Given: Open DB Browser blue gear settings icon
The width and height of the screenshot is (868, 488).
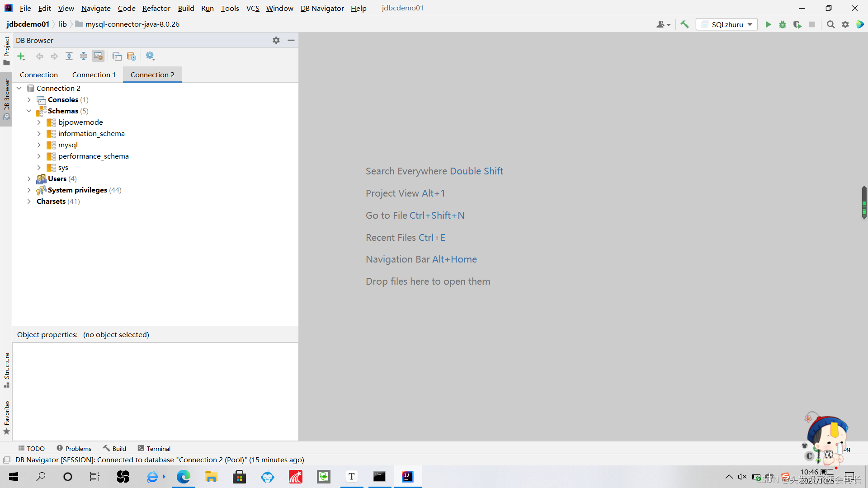Looking at the screenshot, I should [150, 56].
